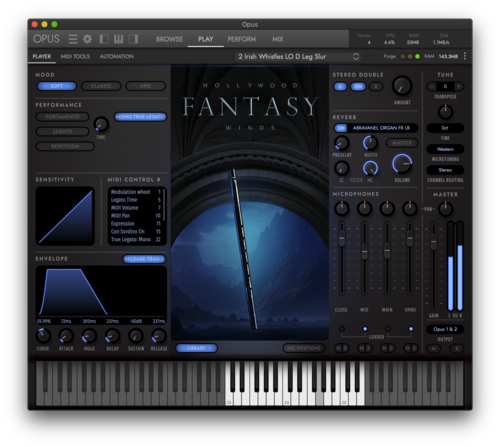Viewport: 500px width, 447px height.
Task: Click the envelope Decay knob
Action: tap(112, 336)
